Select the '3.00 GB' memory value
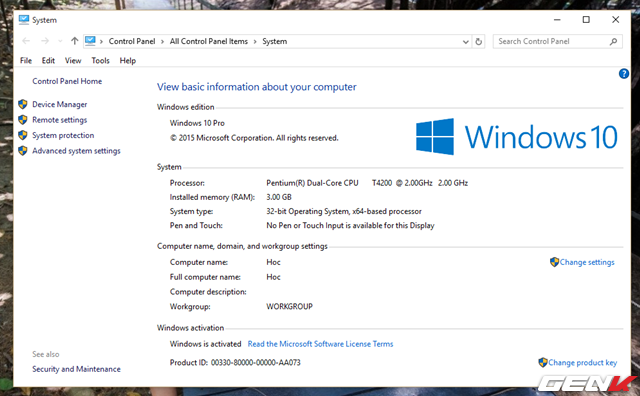640x396 pixels. point(279,197)
